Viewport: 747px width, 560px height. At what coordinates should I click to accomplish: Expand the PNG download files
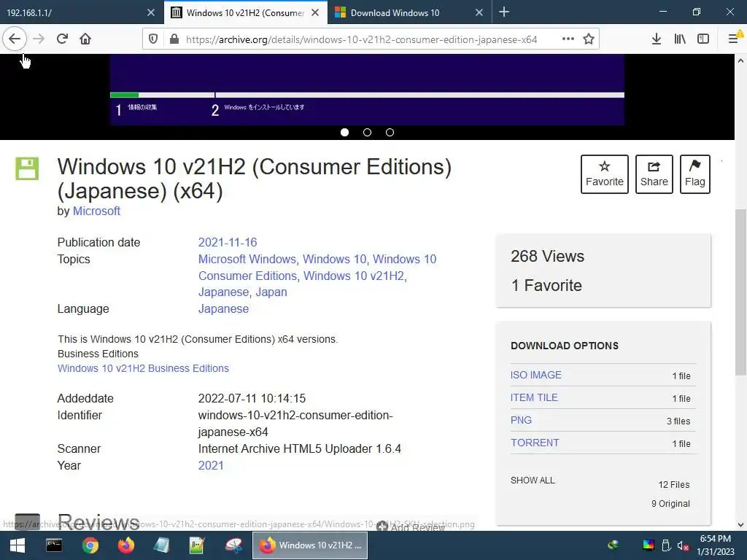pos(521,420)
